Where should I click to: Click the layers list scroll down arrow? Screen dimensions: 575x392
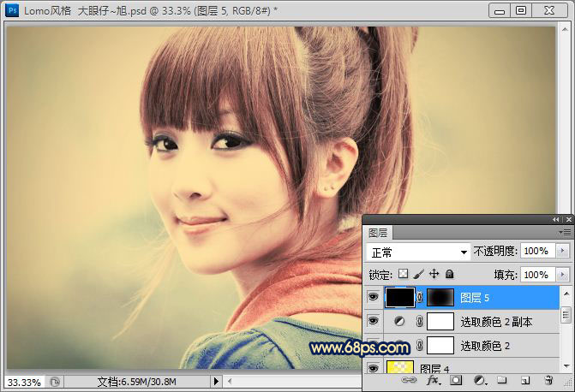566,366
